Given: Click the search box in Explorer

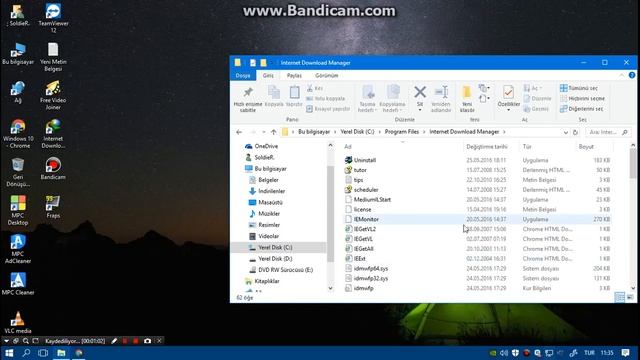Looking at the screenshot, I should pos(608,132).
